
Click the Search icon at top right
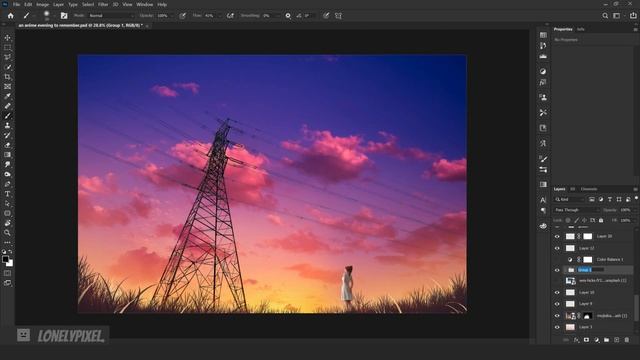coord(605,16)
